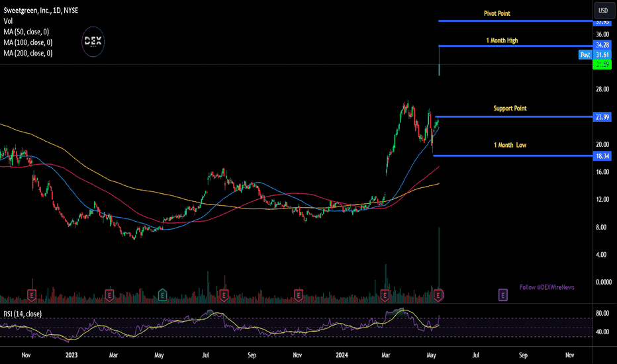Click the 34.28 price tag
The width and height of the screenshot is (617, 364).
(602, 45)
